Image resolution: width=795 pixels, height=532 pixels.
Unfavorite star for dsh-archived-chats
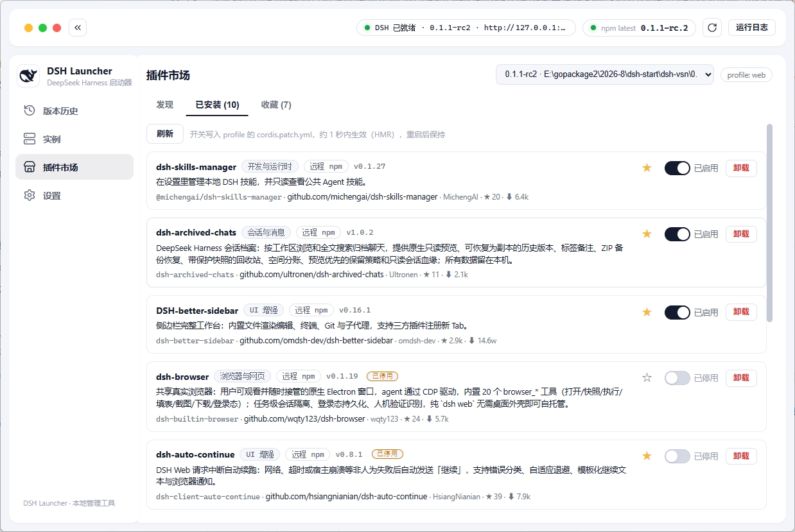[x=647, y=234]
